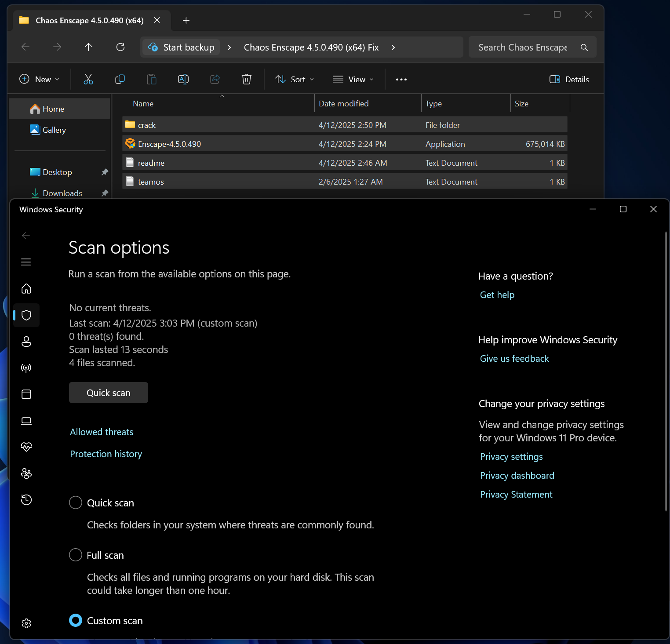Open Gallery in File Explorer navigation pane

click(54, 130)
